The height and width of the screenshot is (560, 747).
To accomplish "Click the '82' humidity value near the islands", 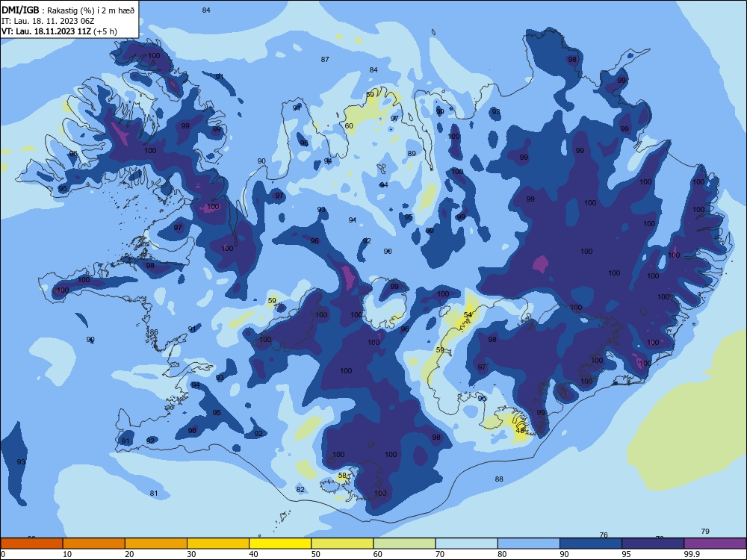I will tap(300, 490).
